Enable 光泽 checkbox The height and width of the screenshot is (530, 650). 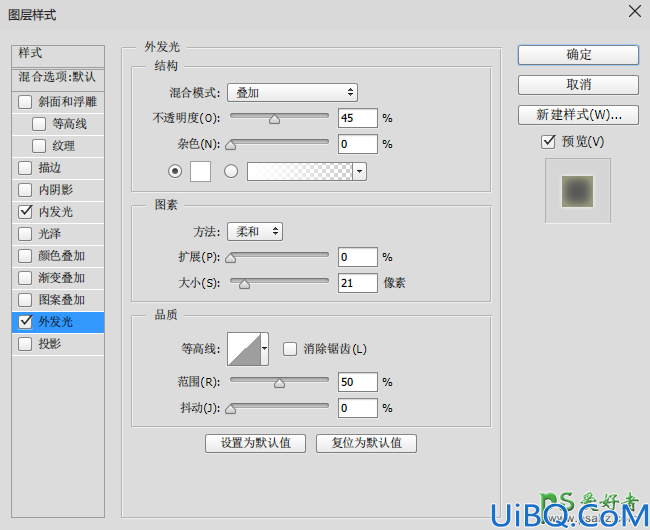tap(25, 234)
